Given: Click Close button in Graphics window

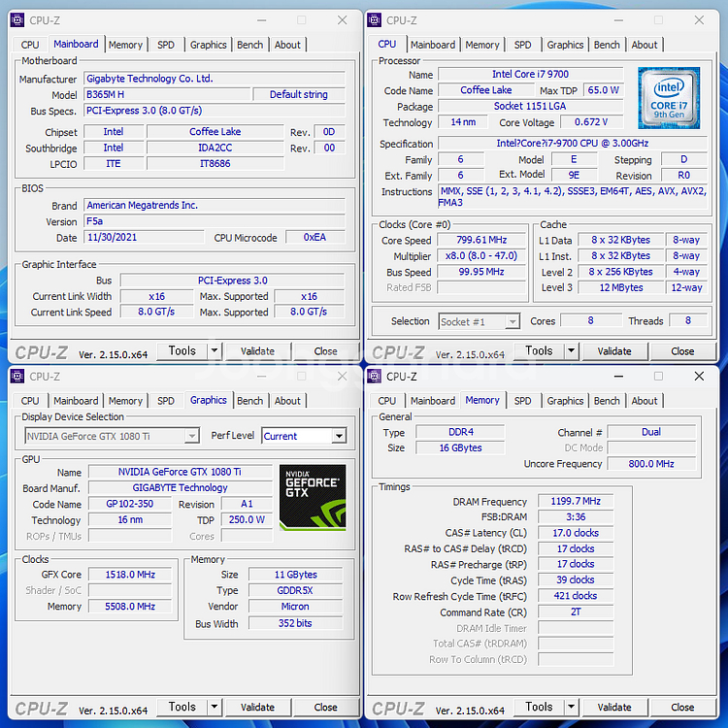Looking at the screenshot, I should (325, 708).
